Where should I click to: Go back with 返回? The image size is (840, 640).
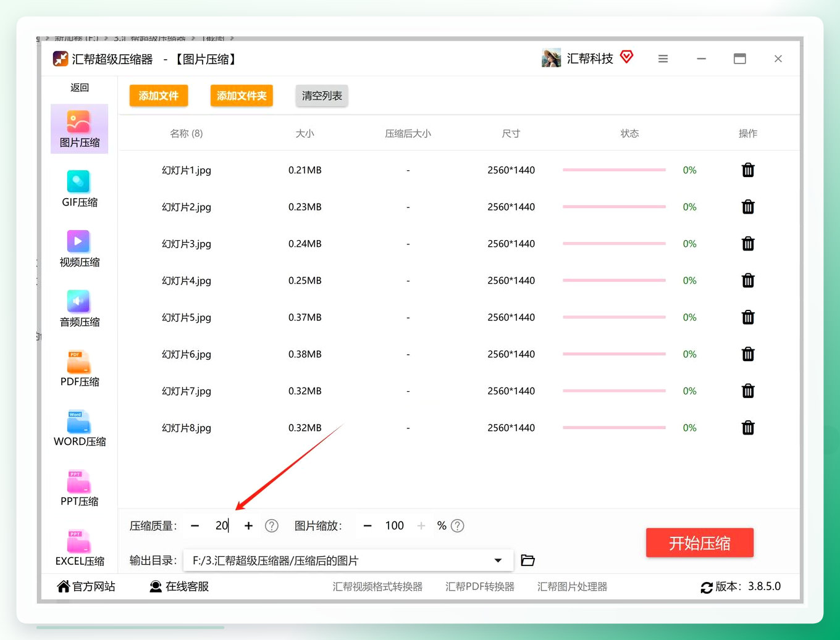click(80, 88)
